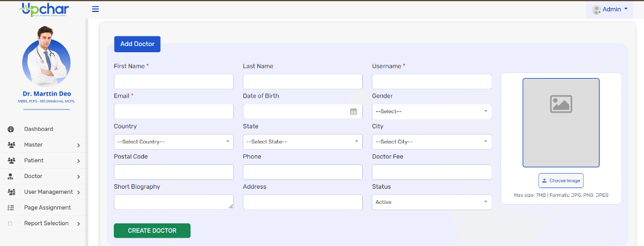Click the Dr. Marttin Deo name

[47, 94]
